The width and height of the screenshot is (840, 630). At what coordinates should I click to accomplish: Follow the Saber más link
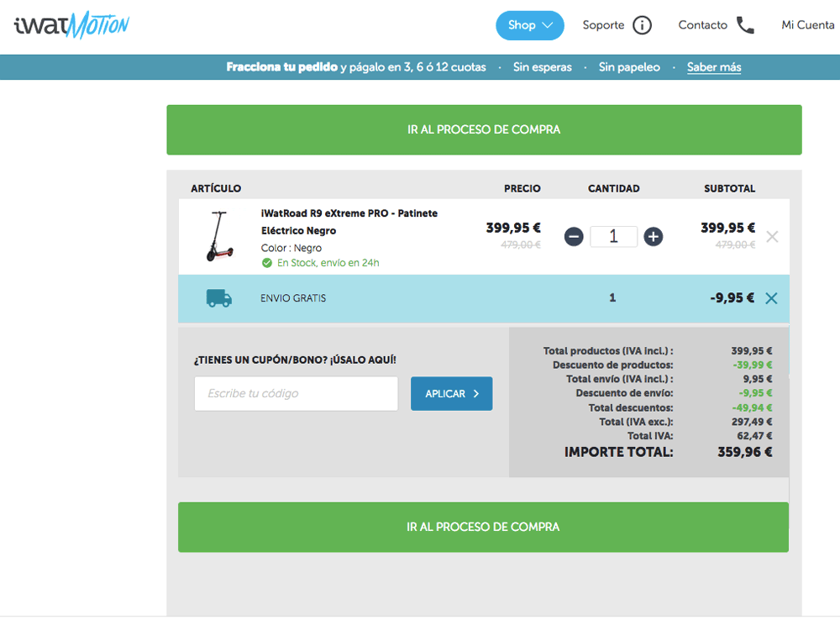714,67
